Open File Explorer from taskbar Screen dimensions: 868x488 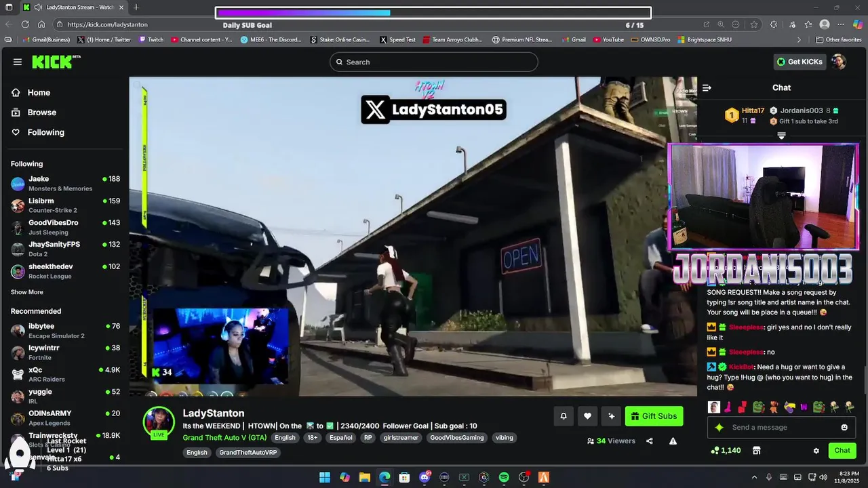[x=364, y=477]
